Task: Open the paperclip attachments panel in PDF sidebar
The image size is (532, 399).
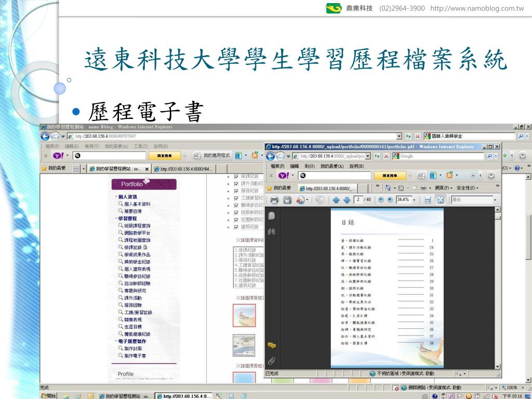Action: (271, 361)
